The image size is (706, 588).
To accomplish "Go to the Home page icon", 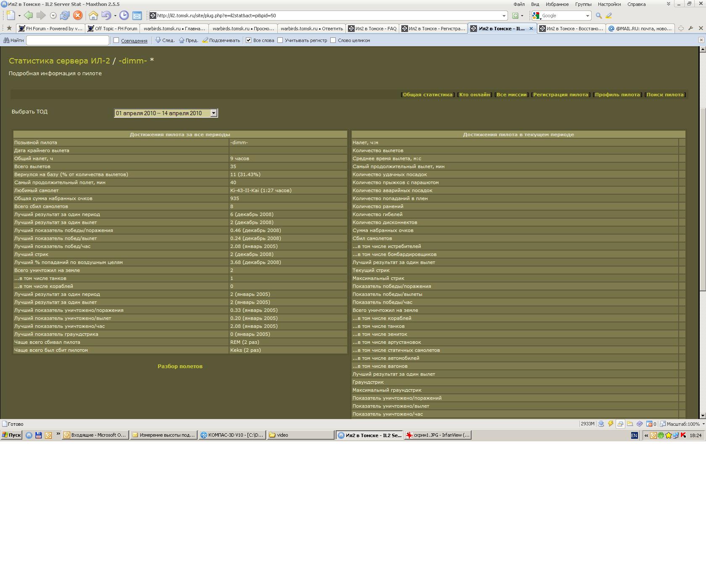I will coord(93,16).
